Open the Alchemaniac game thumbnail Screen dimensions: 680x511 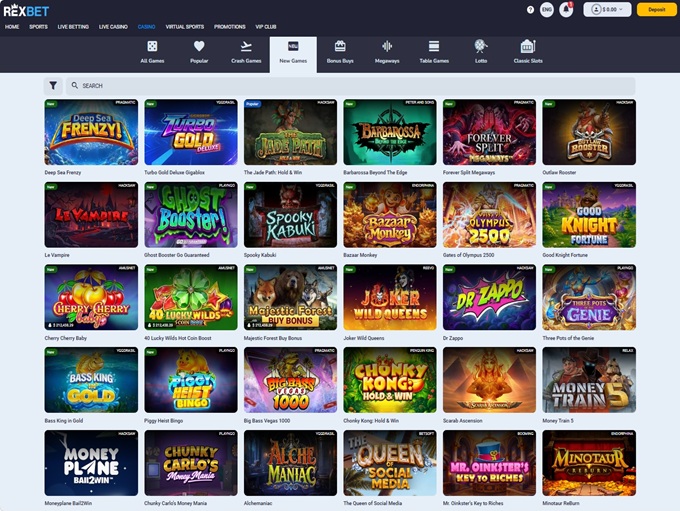pos(290,463)
